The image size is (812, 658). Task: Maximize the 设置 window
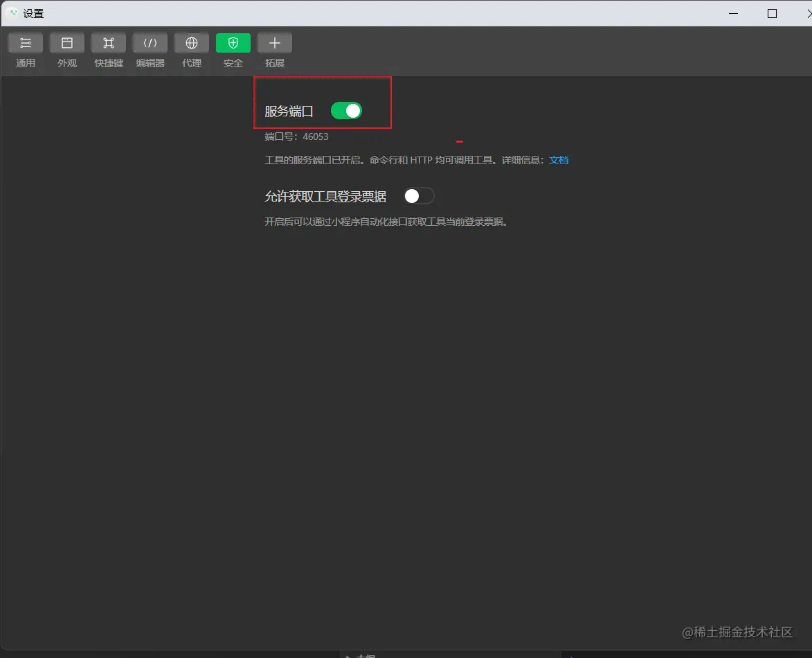click(772, 13)
